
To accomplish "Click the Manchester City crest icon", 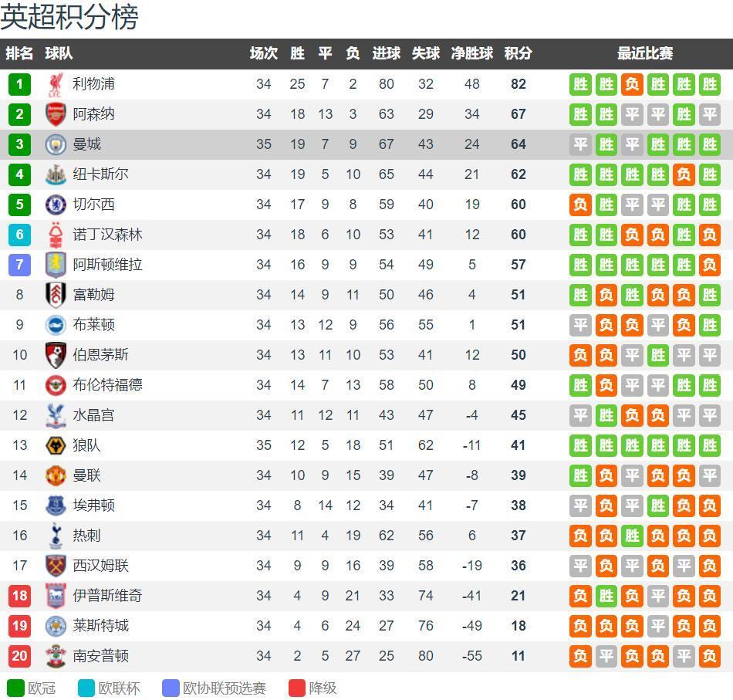I will [x=56, y=144].
